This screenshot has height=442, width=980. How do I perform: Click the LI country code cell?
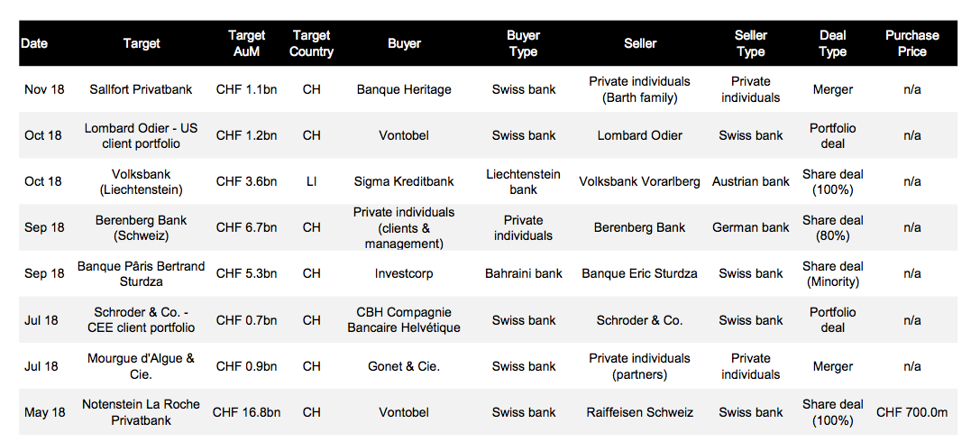[311, 181]
